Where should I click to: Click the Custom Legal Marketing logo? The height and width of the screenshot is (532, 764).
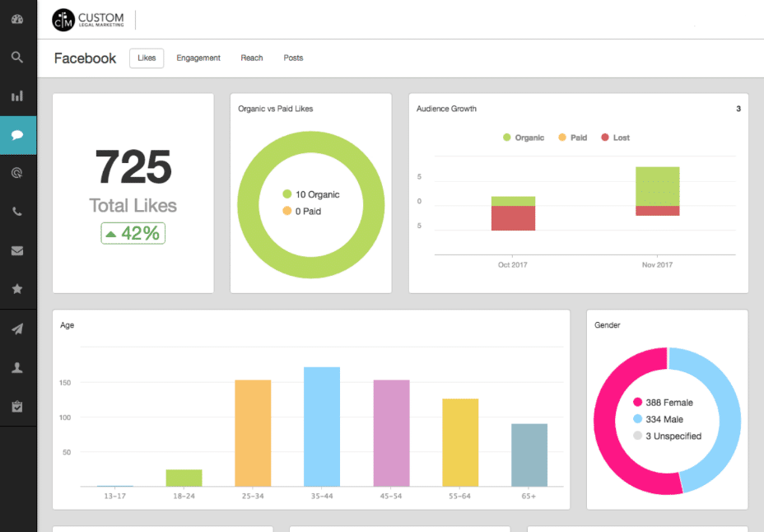coord(88,20)
